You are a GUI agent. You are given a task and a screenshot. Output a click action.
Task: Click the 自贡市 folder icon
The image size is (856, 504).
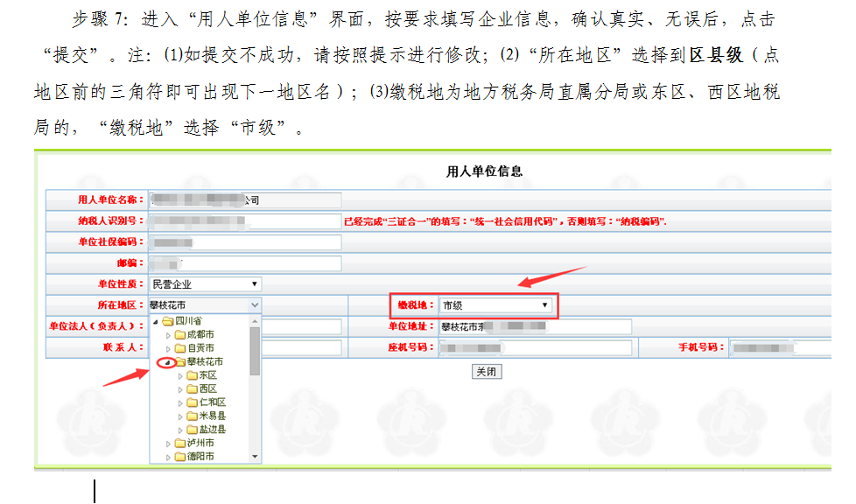pyautogui.click(x=179, y=348)
